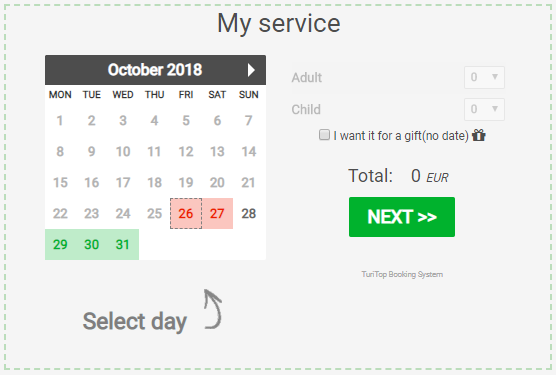The image size is (556, 375).
Task: Click day 10 in calendar
Action: [x=123, y=152]
